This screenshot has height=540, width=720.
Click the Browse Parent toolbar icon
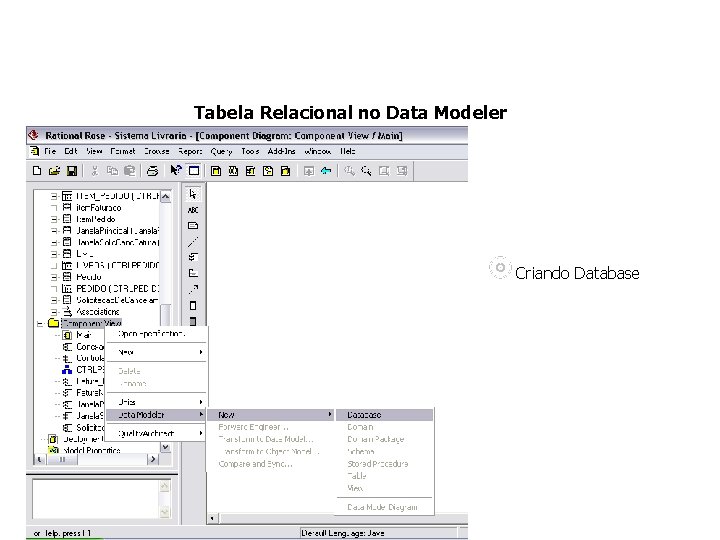coord(309,171)
